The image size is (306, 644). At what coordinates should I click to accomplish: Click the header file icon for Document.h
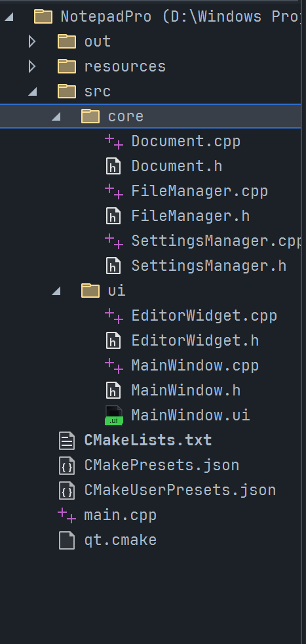pyautogui.click(x=113, y=167)
